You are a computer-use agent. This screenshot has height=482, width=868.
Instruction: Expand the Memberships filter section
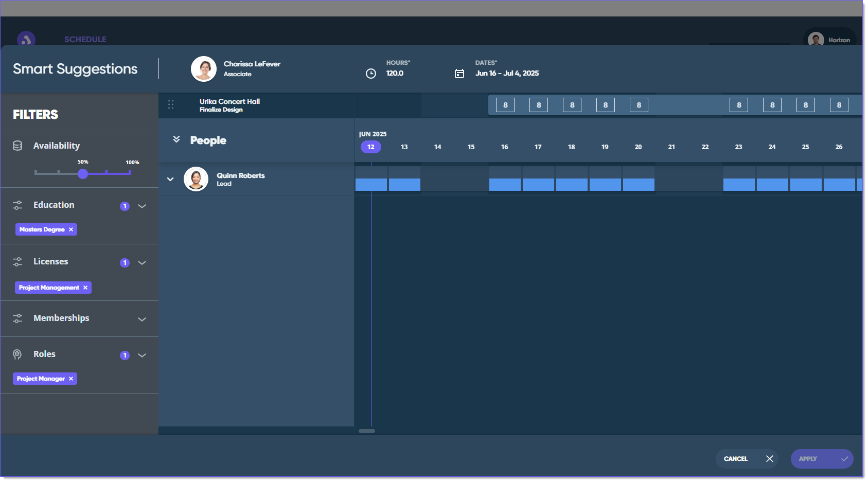(x=142, y=319)
